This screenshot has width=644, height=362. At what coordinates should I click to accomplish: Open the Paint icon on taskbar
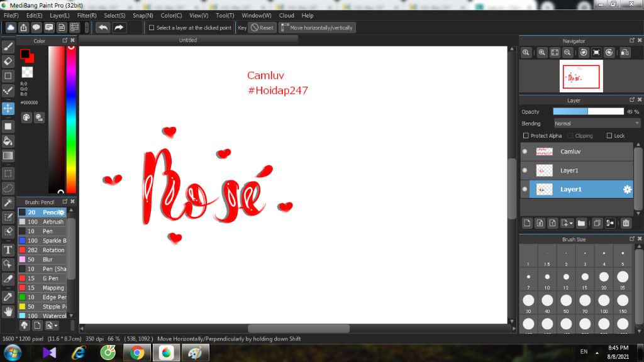pyautogui.click(x=195, y=353)
